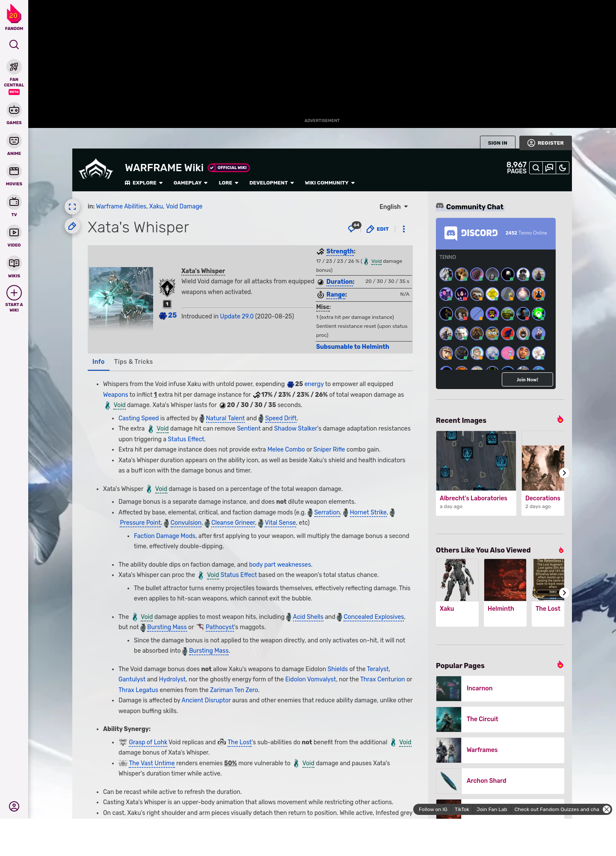Open the Movies sidebar icon
This screenshot has height=856, width=616.
tap(14, 171)
